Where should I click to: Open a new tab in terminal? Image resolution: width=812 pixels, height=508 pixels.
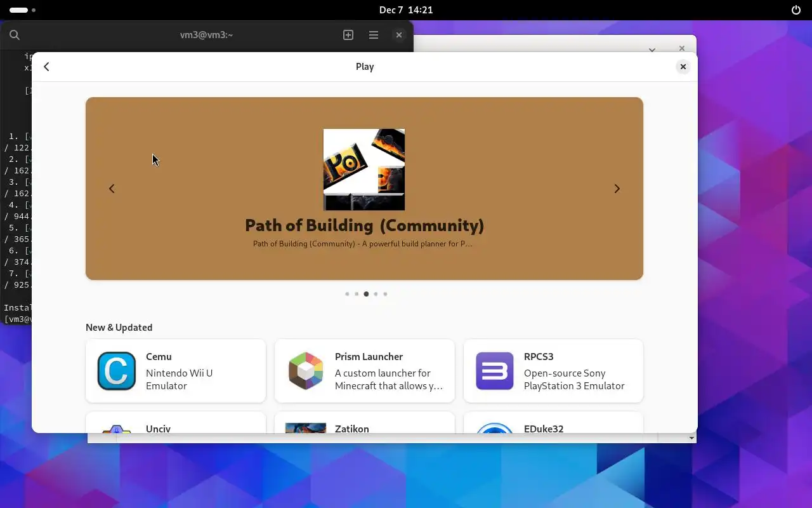348,35
